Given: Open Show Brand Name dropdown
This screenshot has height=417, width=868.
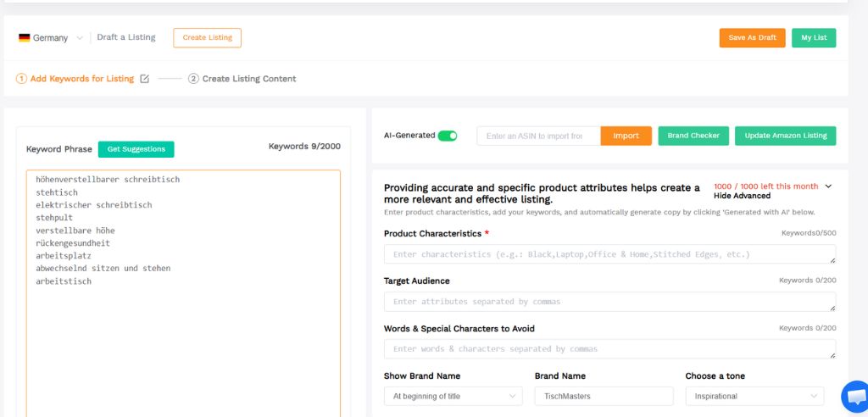Looking at the screenshot, I should 453,396.
